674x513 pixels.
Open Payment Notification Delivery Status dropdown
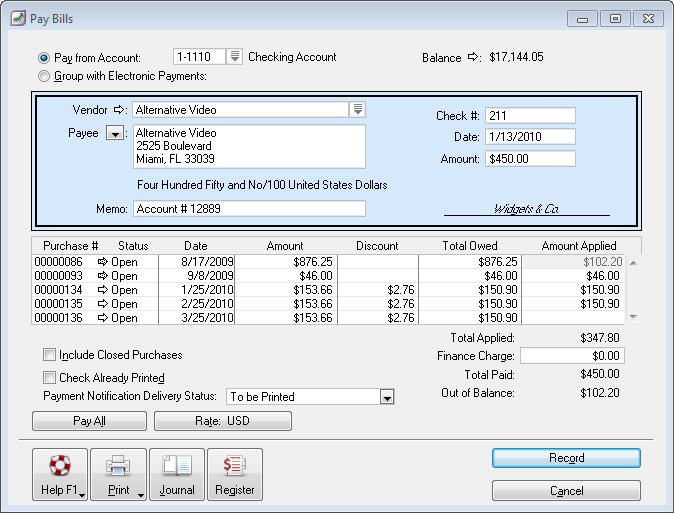tap(387, 397)
